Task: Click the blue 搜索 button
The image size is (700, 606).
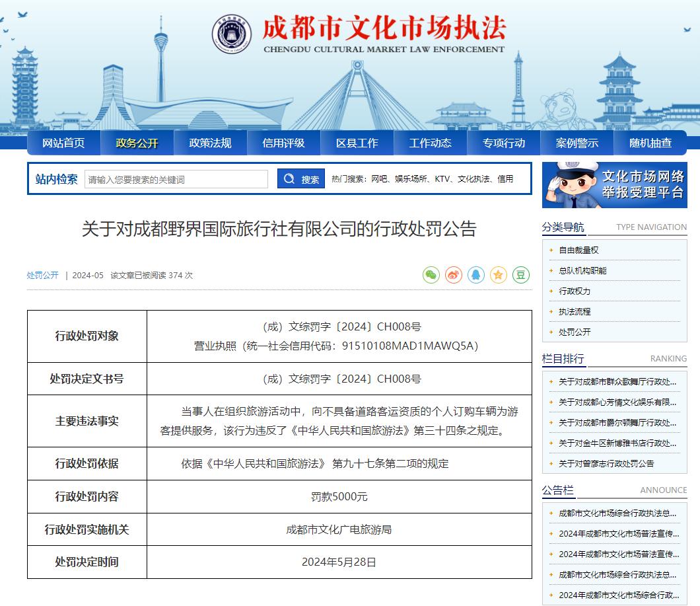Action: click(x=301, y=179)
